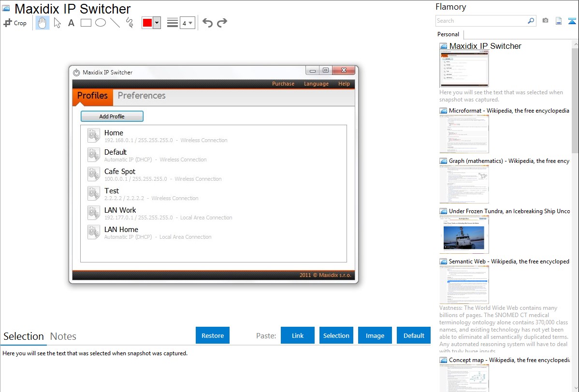Redo the last edit

(222, 23)
